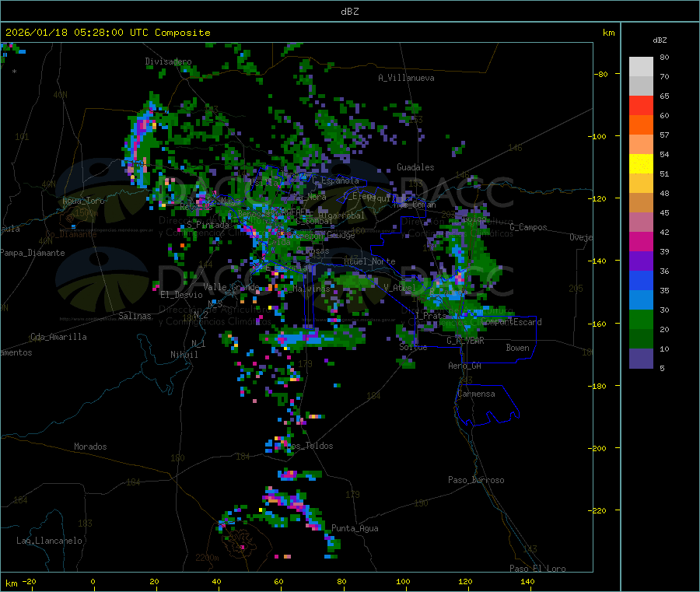Click the Guadales map label
The image size is (700, 592).
tap(415, 167)
